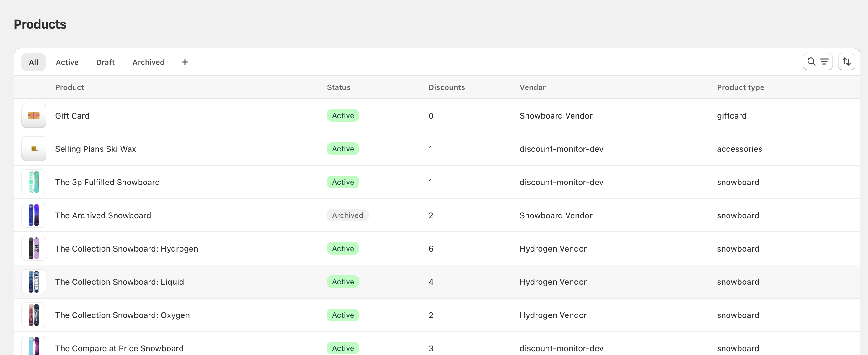The width and height of the screenshot is (868, 355).
Task: Open The Collection Snowboard: Liquid product
Action: 119,282
